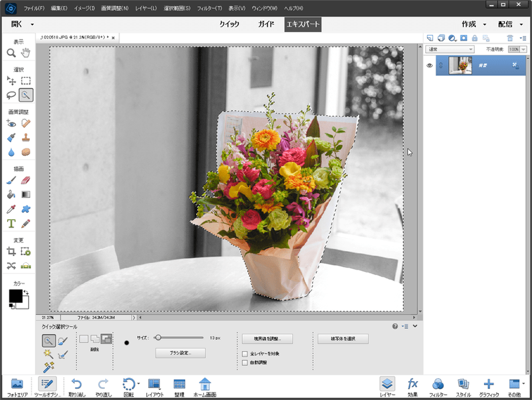
Task: Click the Create new layer icon
Action: click(430, 38)
